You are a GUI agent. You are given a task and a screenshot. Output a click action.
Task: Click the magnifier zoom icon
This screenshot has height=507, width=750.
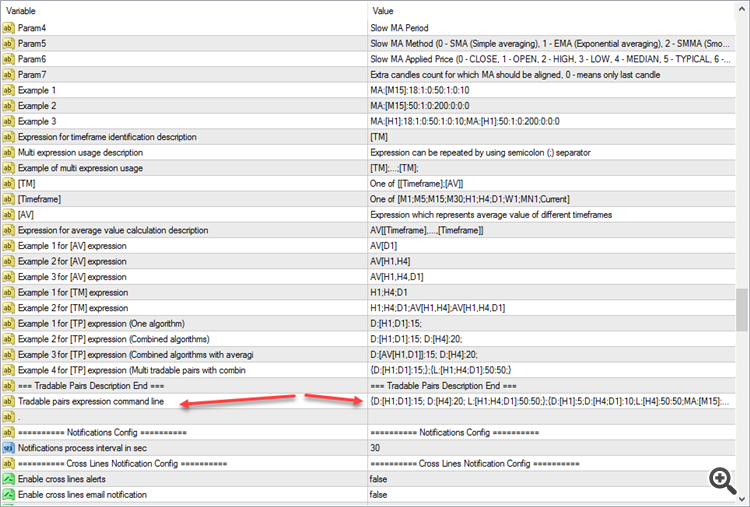click(722, 481)
